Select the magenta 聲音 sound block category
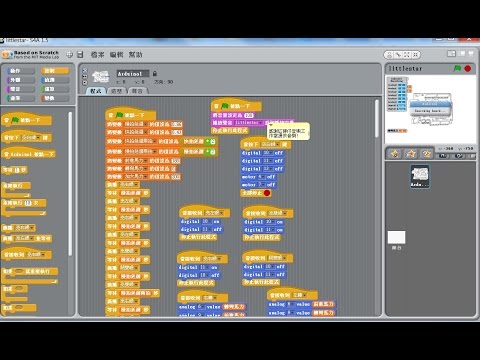The width and height of the screenshot is (480, 360). coord(21,89)
